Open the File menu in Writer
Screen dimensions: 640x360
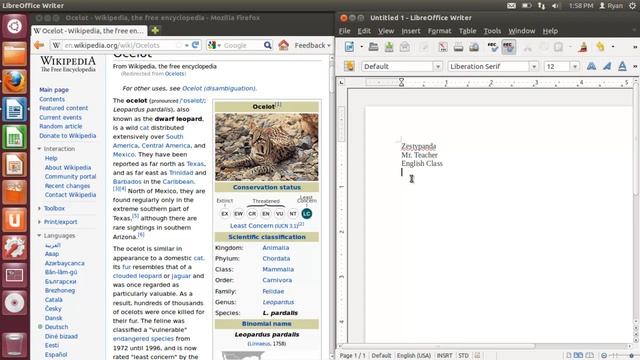point(344,31)
